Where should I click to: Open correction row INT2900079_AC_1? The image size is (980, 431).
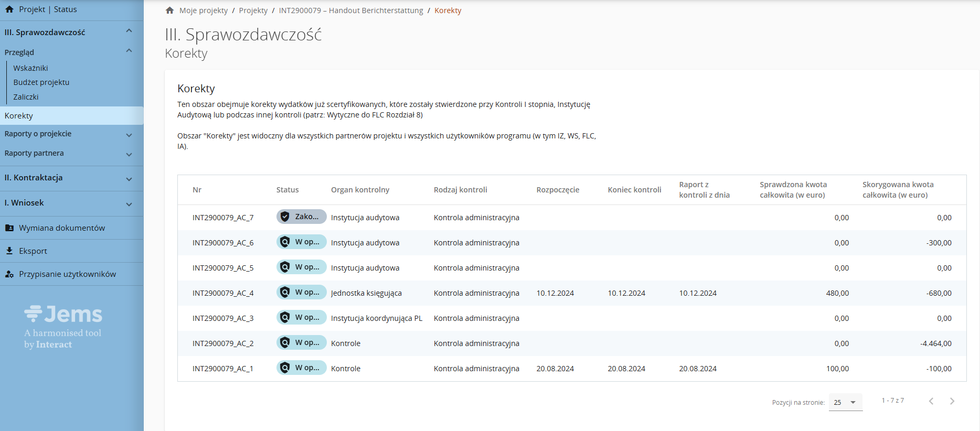[223, 369]
